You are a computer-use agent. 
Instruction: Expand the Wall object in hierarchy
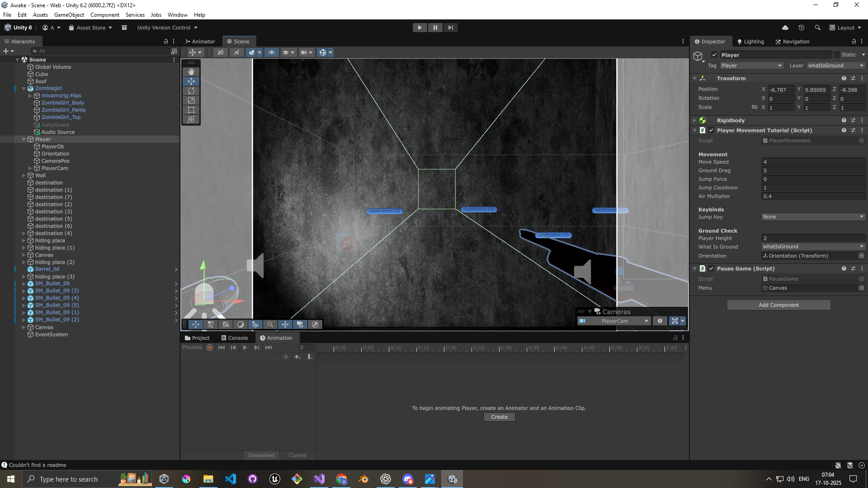(x=24, y=175)
